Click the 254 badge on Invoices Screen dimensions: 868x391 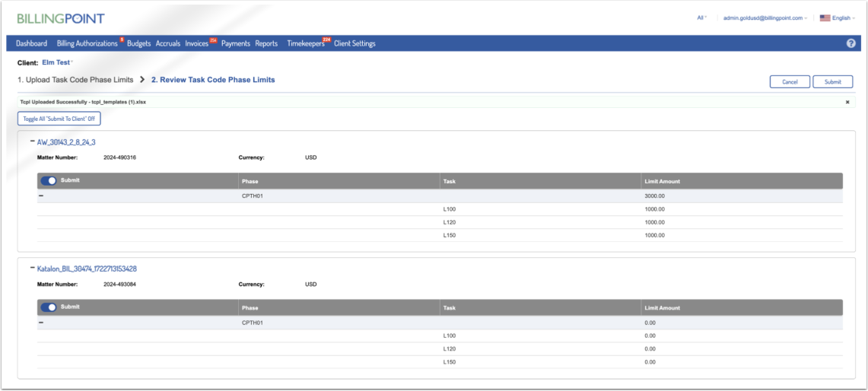(x=213, y=40)
